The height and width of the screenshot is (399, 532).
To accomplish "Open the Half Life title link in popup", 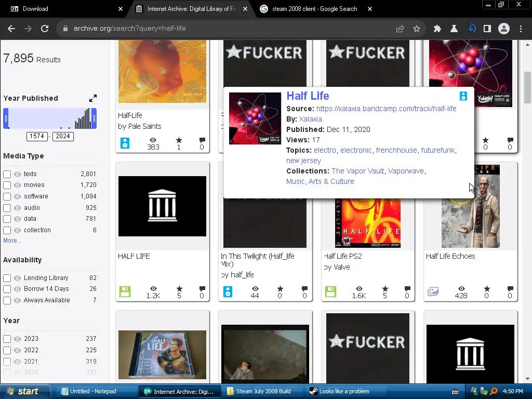I will (x=308, y=96).
